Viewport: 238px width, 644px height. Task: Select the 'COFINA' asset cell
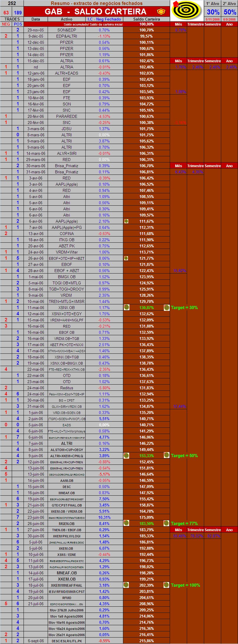tap(67, 234)
